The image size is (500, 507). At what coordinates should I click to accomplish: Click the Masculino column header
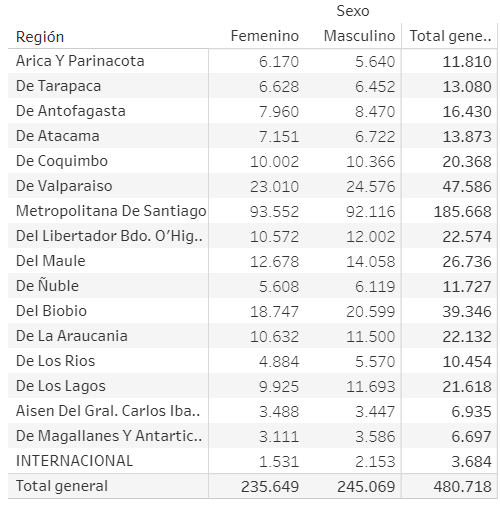(359, 36)
